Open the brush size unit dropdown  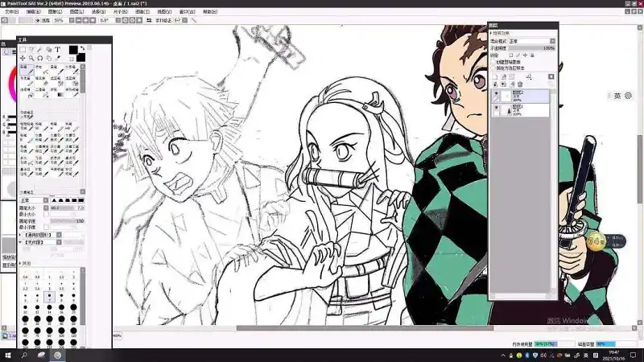pyautogui.click(x=46, y=208)
